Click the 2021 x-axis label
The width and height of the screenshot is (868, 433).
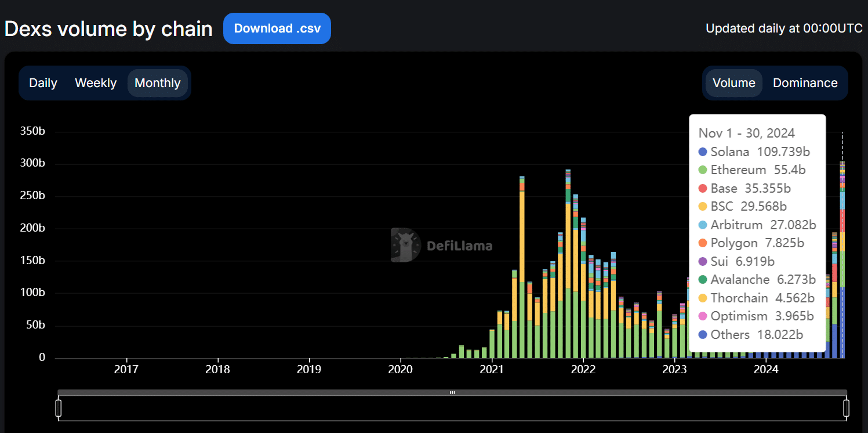492,369
